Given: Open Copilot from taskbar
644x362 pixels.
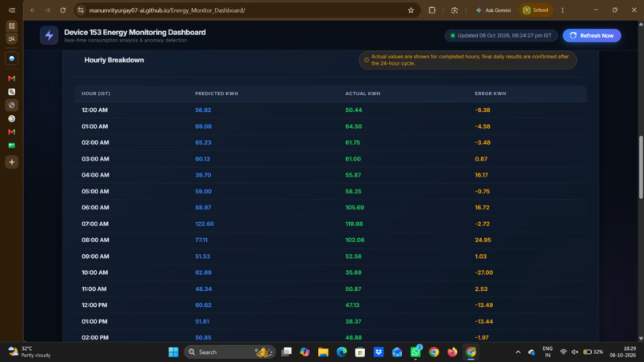Looking at the screenshot, I should [x=304, y=352].
